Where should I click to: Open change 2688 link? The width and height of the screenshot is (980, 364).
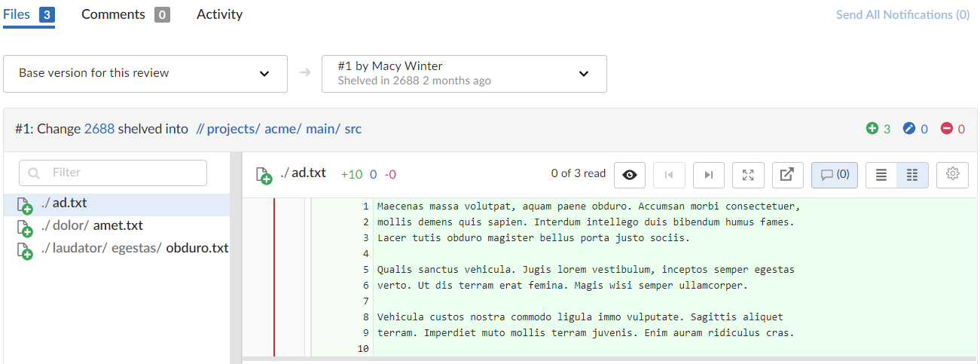click(x=99, y=129)
